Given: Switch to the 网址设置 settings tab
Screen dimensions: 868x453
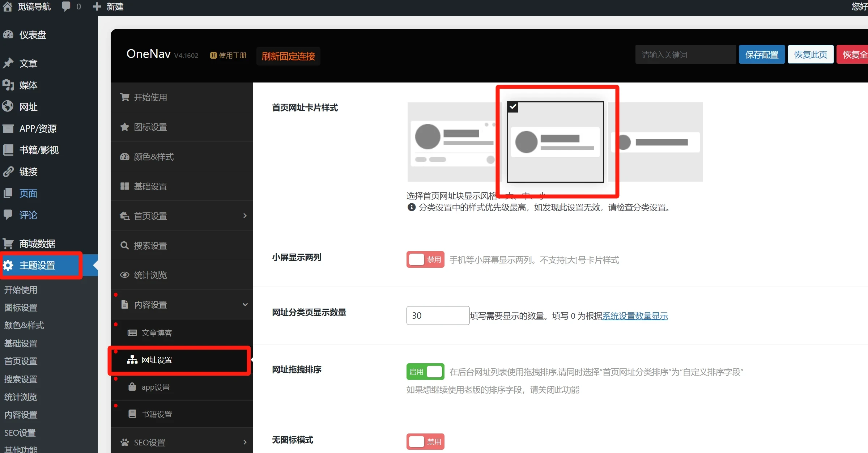Looking at the screenshot, I should pyautogui.click(x=157, y=360).
